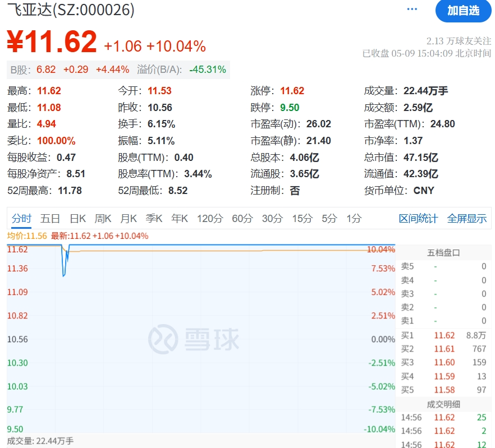495x448 pixels.
Task: Click the 52周最高 value 11.78
Action: 70,191
